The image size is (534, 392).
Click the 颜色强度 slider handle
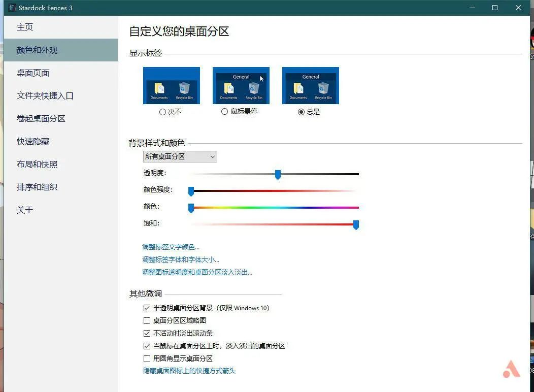191,191
